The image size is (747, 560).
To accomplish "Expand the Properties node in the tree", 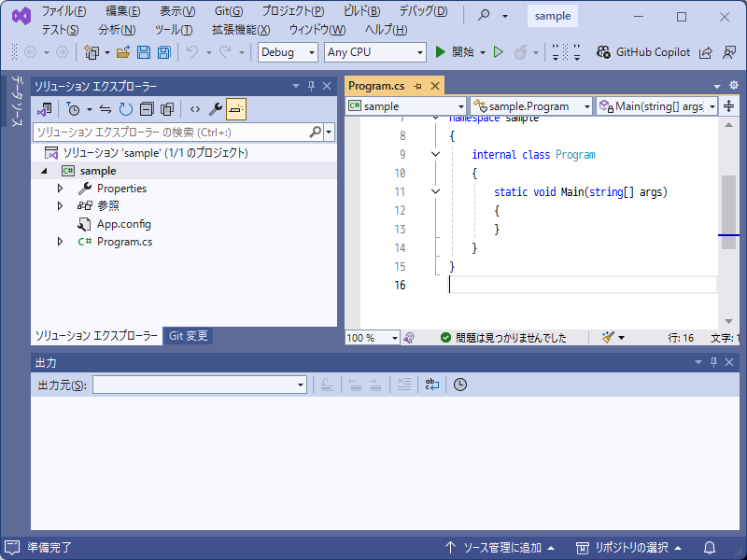I will 61,189.
